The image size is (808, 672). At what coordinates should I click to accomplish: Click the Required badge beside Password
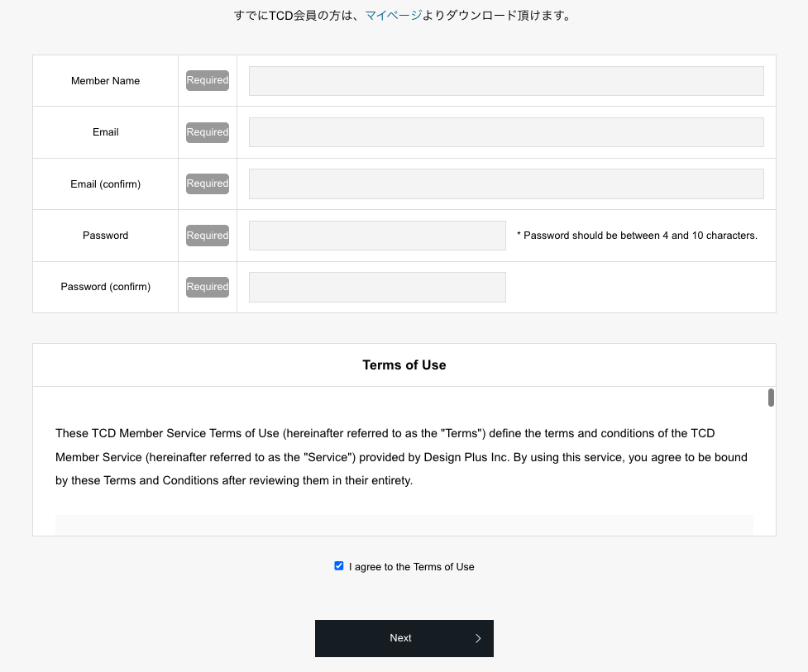click(x=207, y=236)
